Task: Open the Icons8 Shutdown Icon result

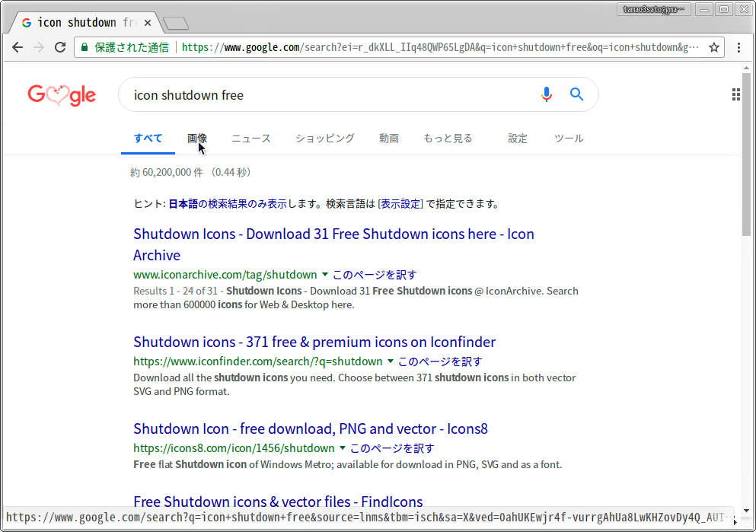Action: [311, 428]
